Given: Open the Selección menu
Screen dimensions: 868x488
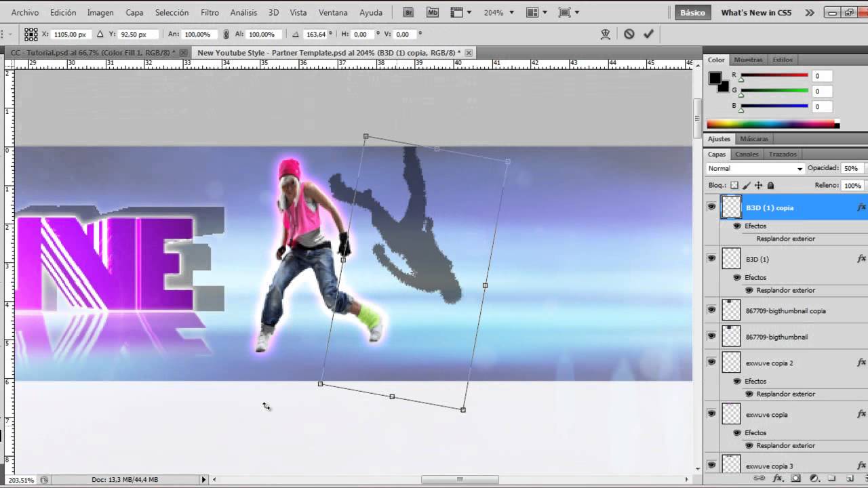Looking at the screenshot, I should point(172,12).
